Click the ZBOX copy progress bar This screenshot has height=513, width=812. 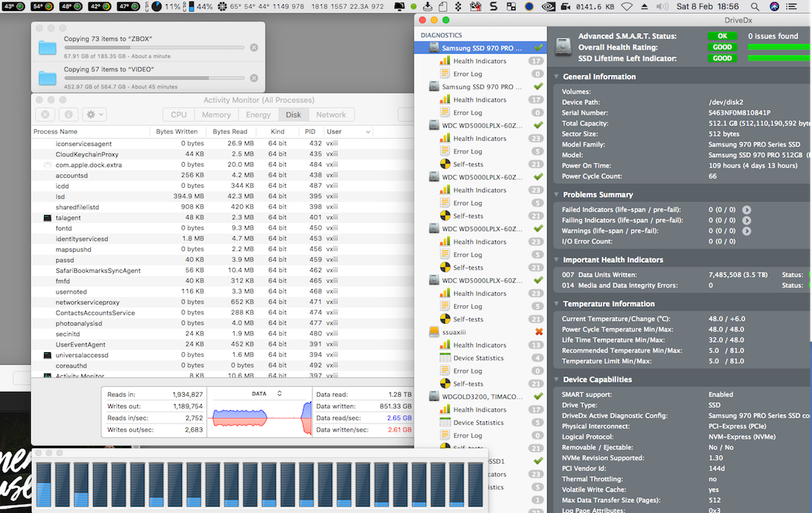(154, 48)
